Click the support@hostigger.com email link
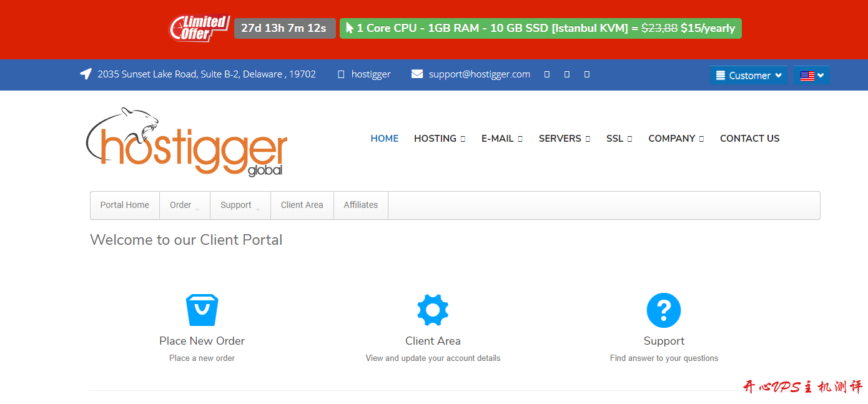The image size is (868, 404). [479, 74]
